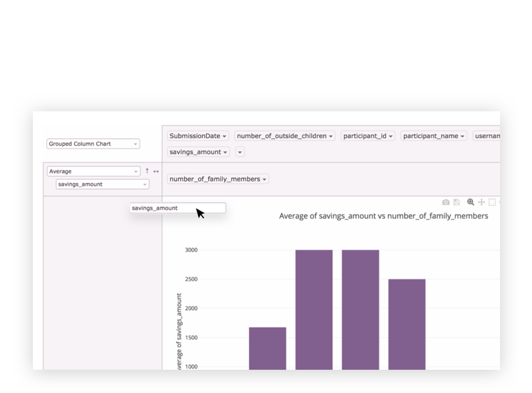The height and width of the screenshot is (393, 532).
Task: Open number_of_family_members column attribute filter
Action: [x=218, y=179]
